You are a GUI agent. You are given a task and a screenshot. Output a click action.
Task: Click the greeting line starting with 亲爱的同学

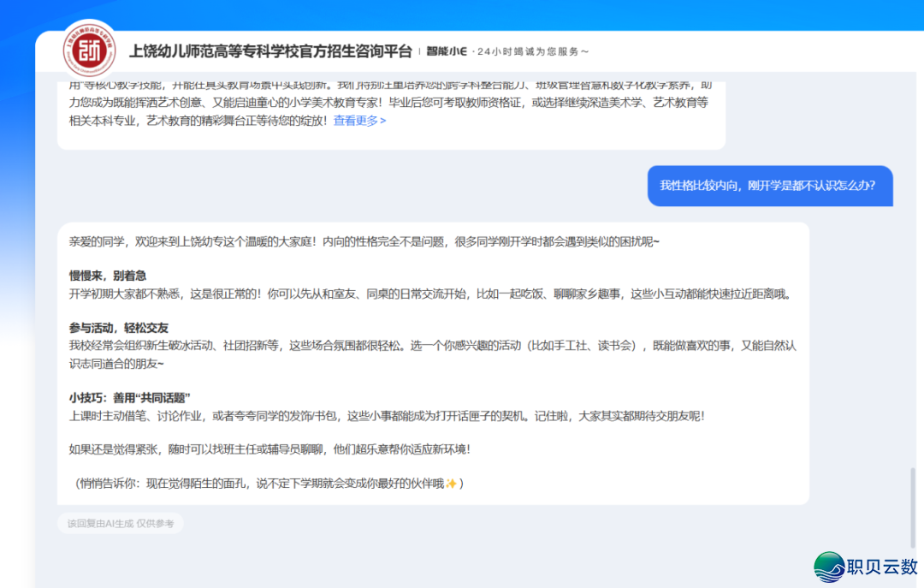point(364,241)
